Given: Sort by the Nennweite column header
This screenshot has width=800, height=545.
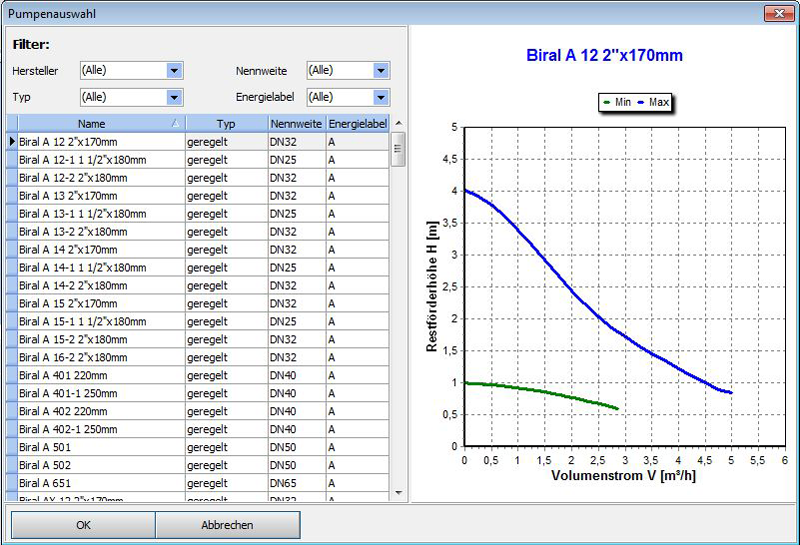Looking at the screenshot, I should (296, 123).
